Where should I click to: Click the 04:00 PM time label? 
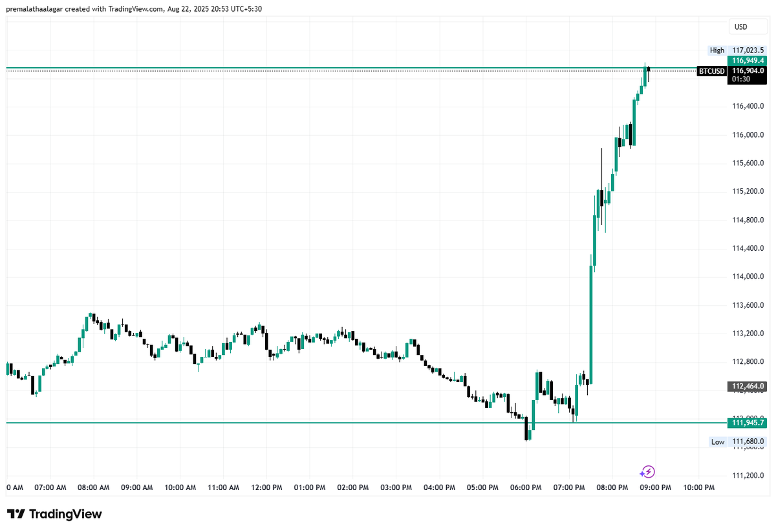[440, 487]
